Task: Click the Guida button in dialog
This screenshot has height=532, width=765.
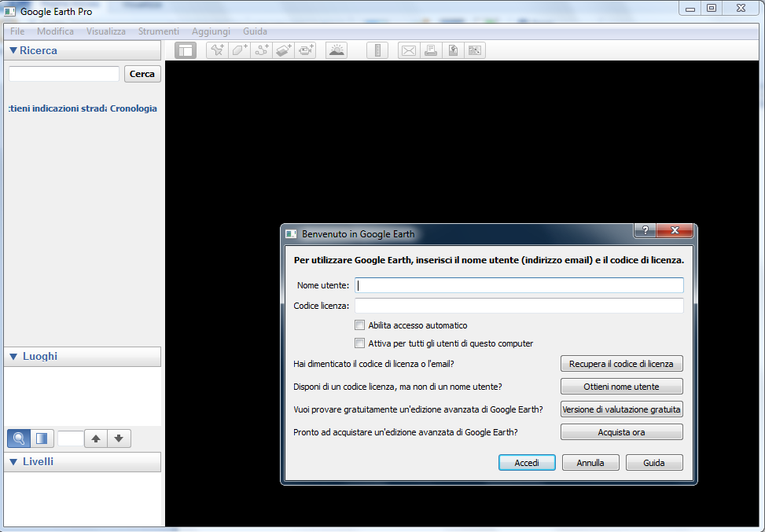Action: tap(654, 463)
